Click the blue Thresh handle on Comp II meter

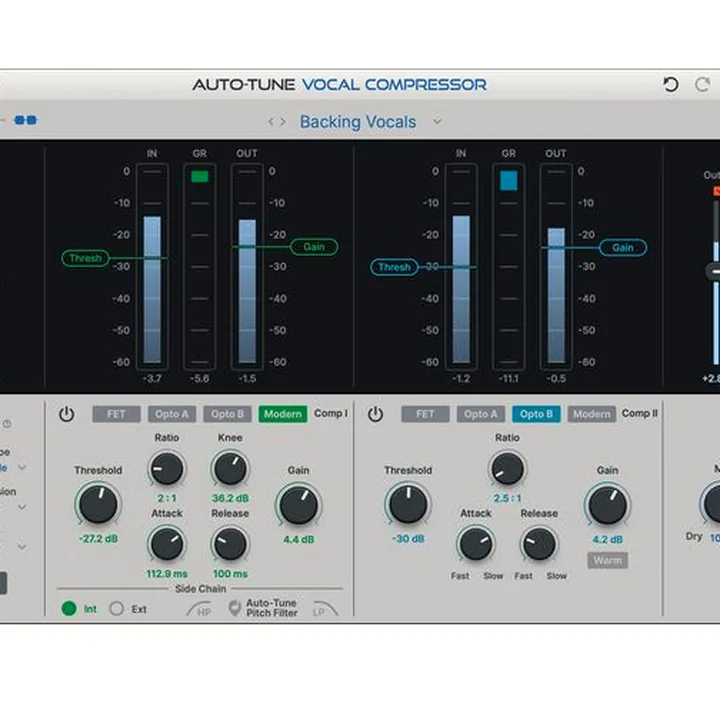point(394,267)
